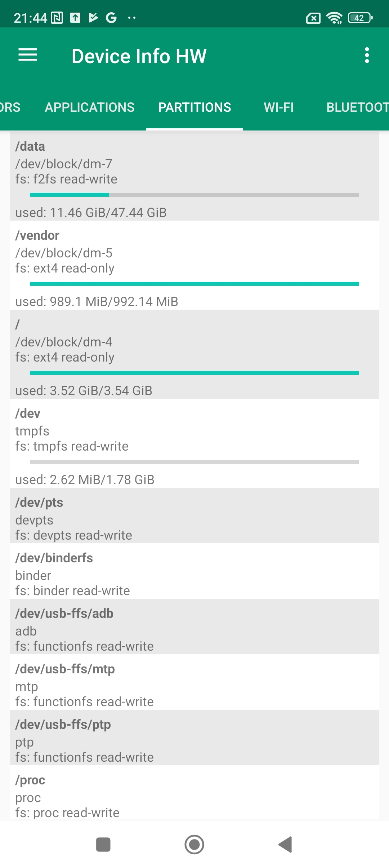Open the Bluetooth tab
389x868 pixels.
pos(357,107)
